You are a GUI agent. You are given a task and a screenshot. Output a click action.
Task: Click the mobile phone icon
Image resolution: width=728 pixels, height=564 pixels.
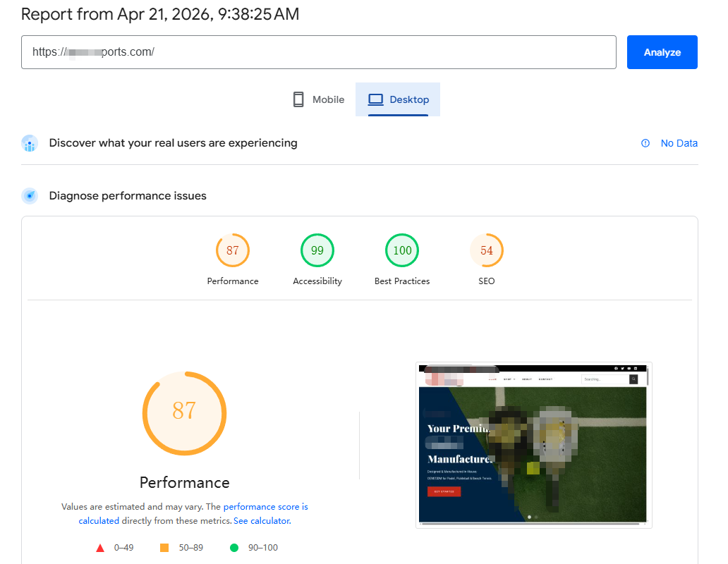point(298,99)
